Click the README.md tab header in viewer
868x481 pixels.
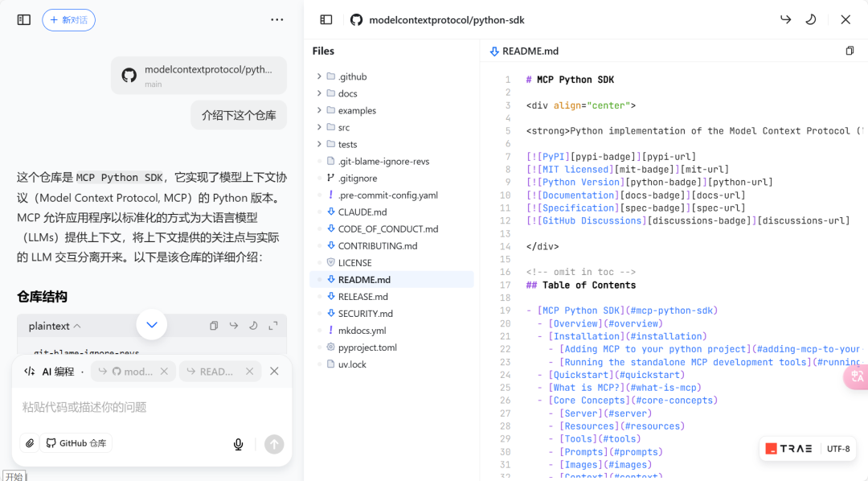(524, 51)
